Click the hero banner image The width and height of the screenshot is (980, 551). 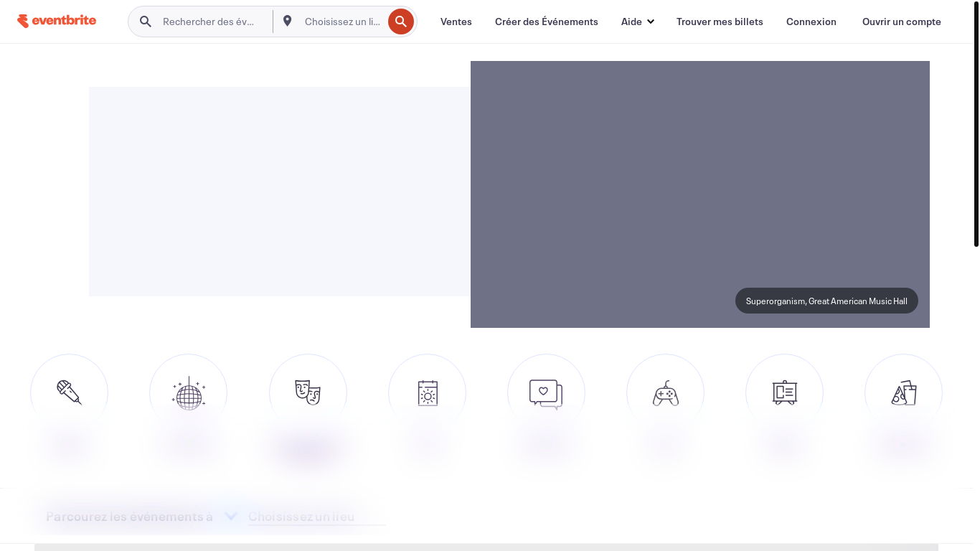point(700,194)
